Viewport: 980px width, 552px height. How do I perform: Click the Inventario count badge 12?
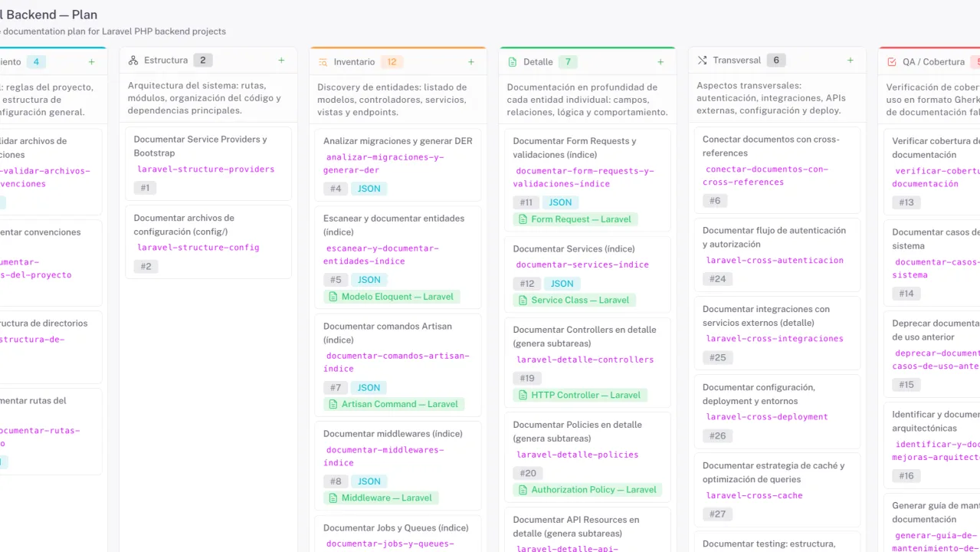(x=392, y=62)
